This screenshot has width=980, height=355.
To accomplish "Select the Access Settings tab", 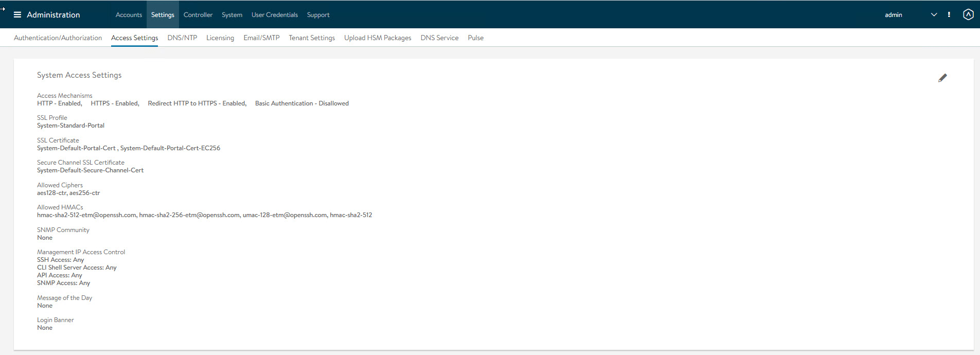I will [x=134, y=38].
